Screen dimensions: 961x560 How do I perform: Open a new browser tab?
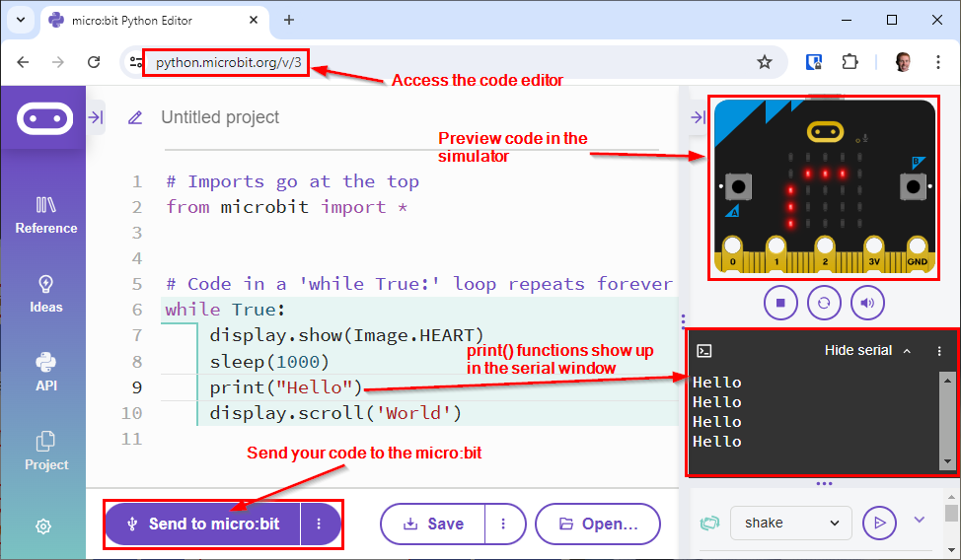(x=289, y=21)
